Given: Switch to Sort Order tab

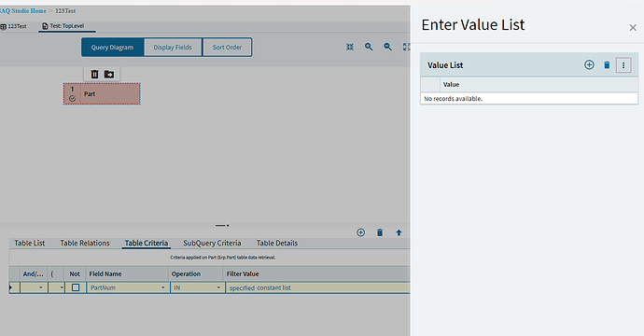Looking at the screenshot, I should (x=227, y=48).
